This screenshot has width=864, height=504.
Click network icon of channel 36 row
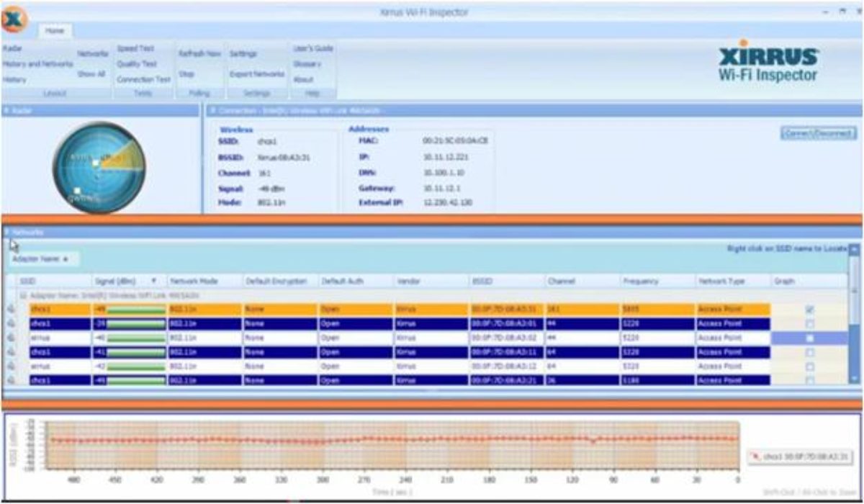tap(11, 380)
